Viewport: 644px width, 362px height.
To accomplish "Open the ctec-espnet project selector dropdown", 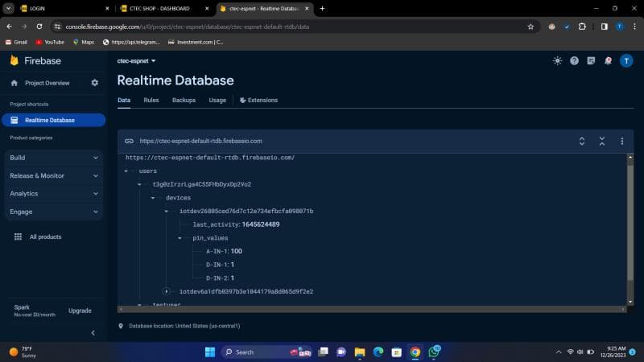I will tap(136, 60).
